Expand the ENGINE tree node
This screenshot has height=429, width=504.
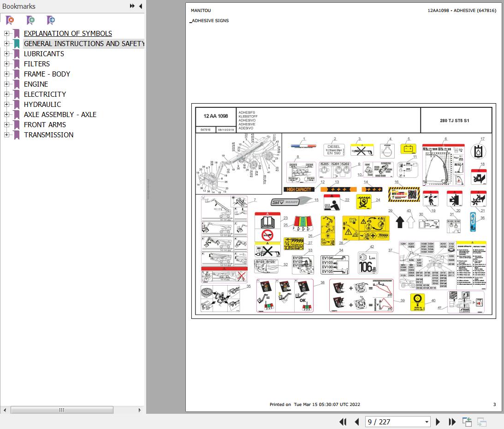tap(6, 84)
